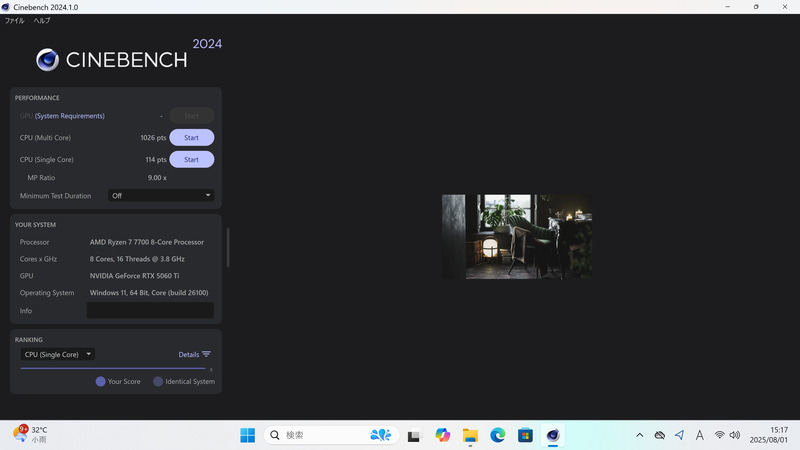Open File Explorer from the taskbar
The image size is (800, 450).
(x=470, y=435)
